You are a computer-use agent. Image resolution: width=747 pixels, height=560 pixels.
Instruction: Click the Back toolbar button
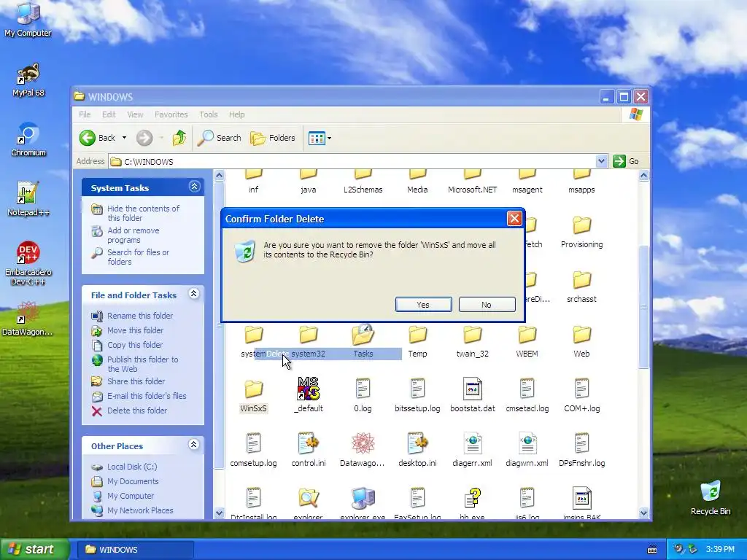pos(98,138)
